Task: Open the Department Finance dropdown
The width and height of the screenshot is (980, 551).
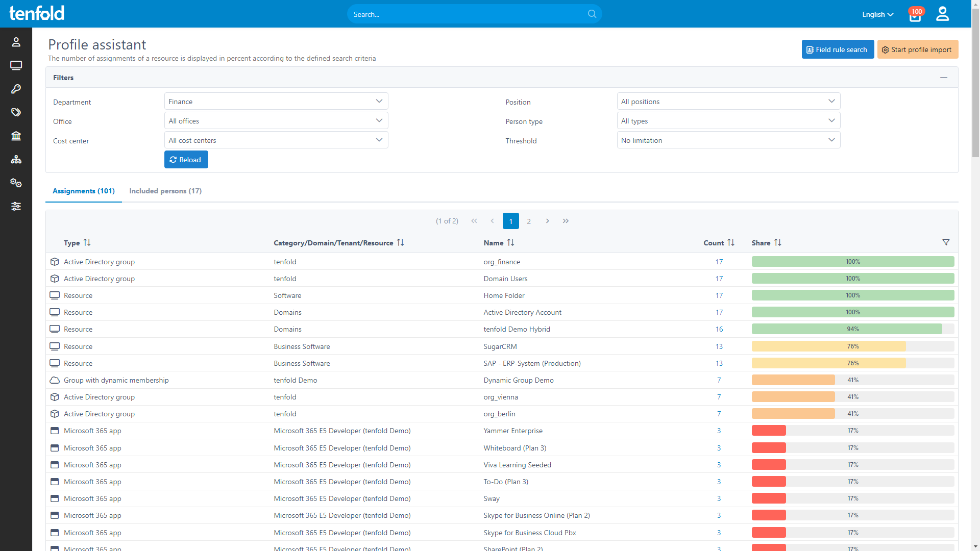Action: [x=276, y=102]
